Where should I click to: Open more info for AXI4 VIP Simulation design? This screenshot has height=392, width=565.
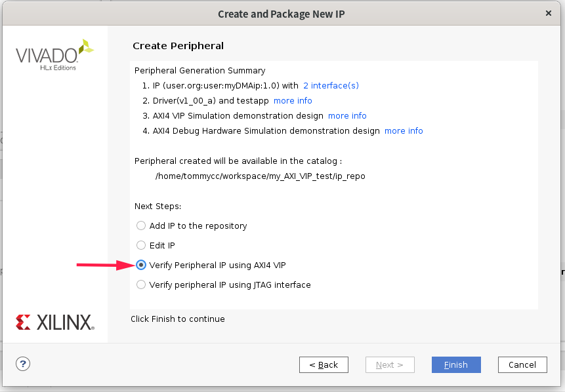point(347,115)
